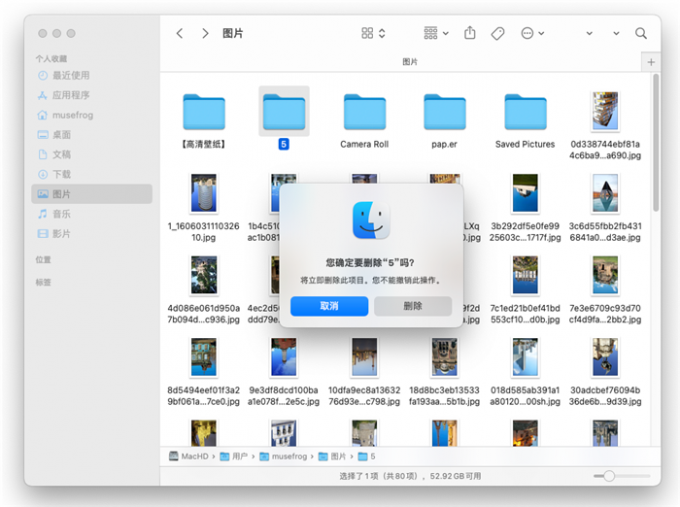Viewport: 680px width, 507px height.
Task: Click the Tag toolbar icon
Action: (497, 33)
